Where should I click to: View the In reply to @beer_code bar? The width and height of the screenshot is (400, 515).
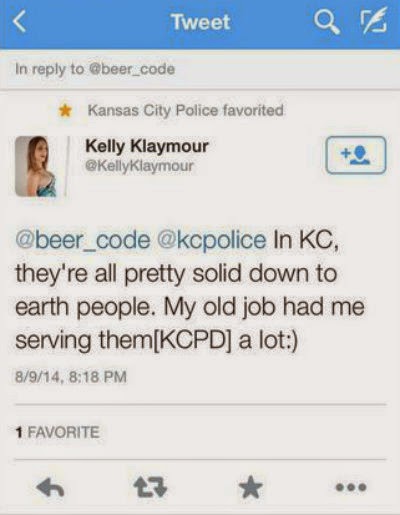[x=200, y=69]
